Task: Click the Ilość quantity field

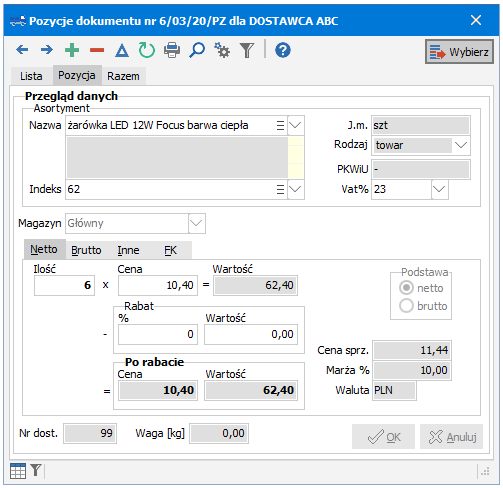Action: coord(64,285)
